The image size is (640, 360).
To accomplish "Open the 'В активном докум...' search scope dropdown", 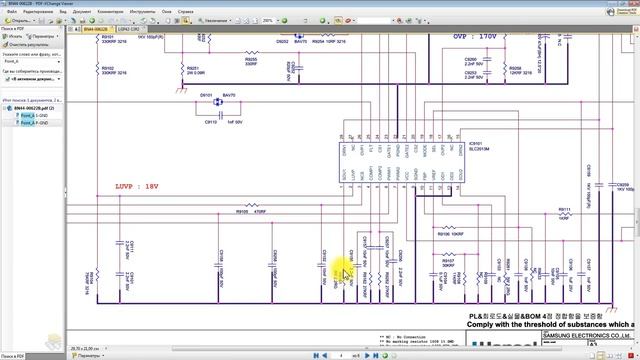I will click(x=32, y=79).
